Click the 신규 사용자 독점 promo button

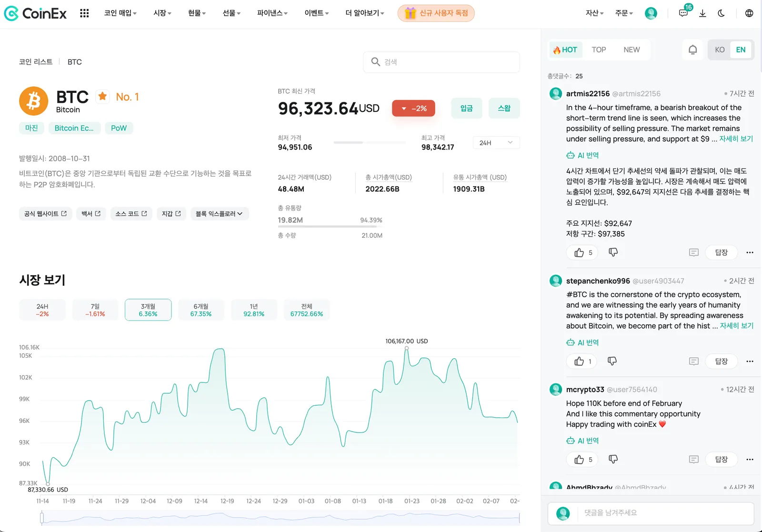436,13
